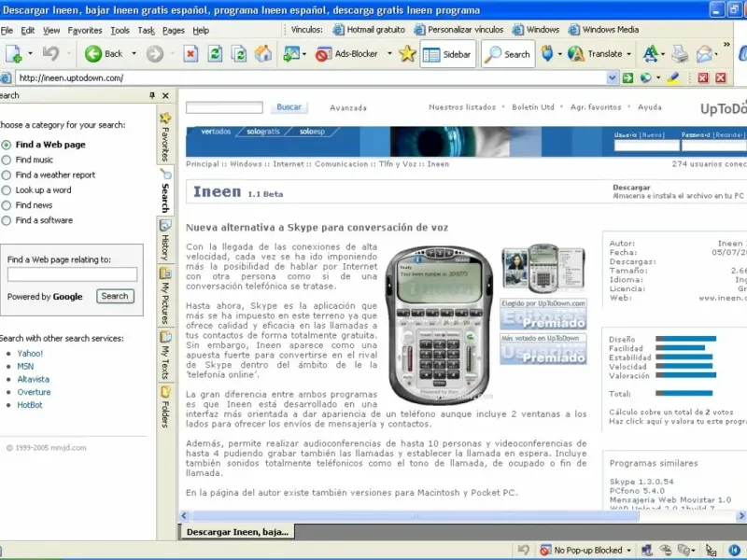
Task: Click the image display toolbar icon
Action: [290, 54]
